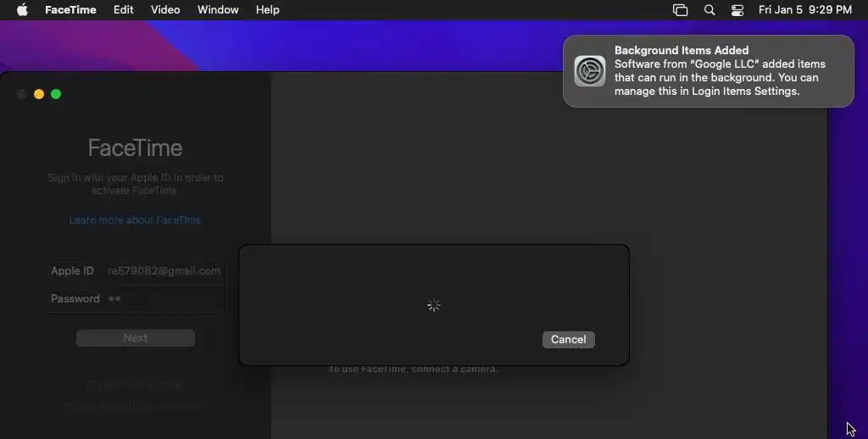The image size is (868, 439).
Task: Click the Next button in FaceTime sidebar
Action: click(x=135, y=337)
